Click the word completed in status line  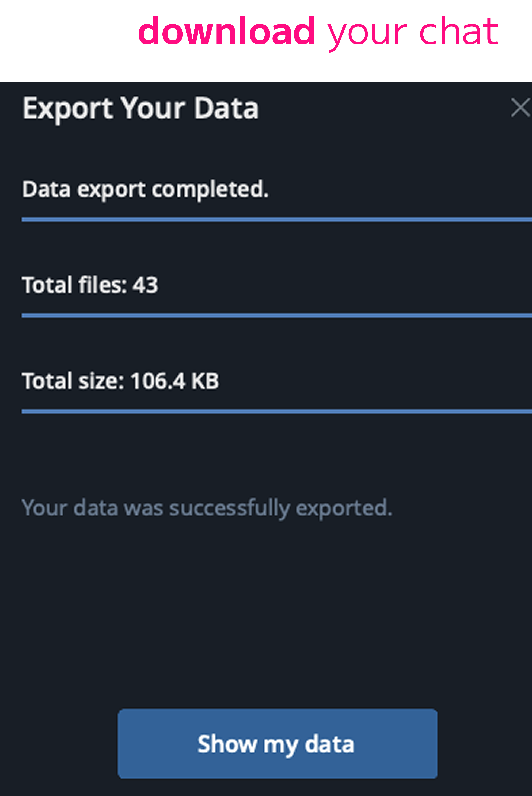210,189
